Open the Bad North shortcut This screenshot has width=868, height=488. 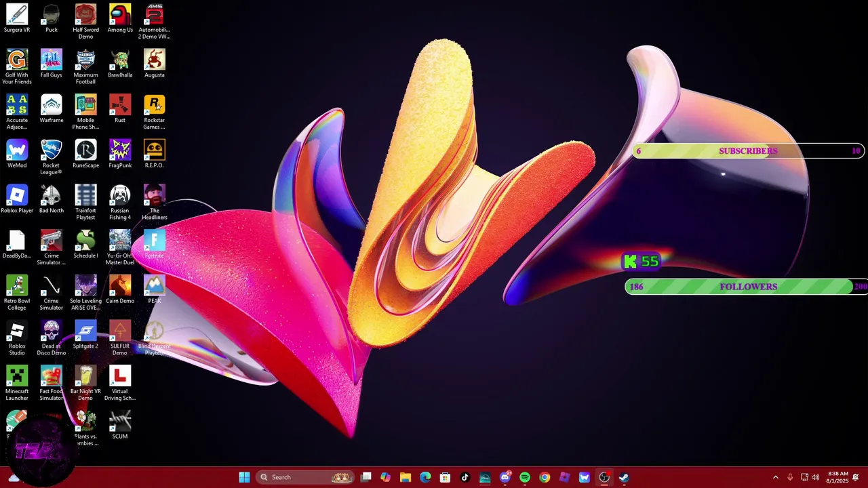click(52, 199)
